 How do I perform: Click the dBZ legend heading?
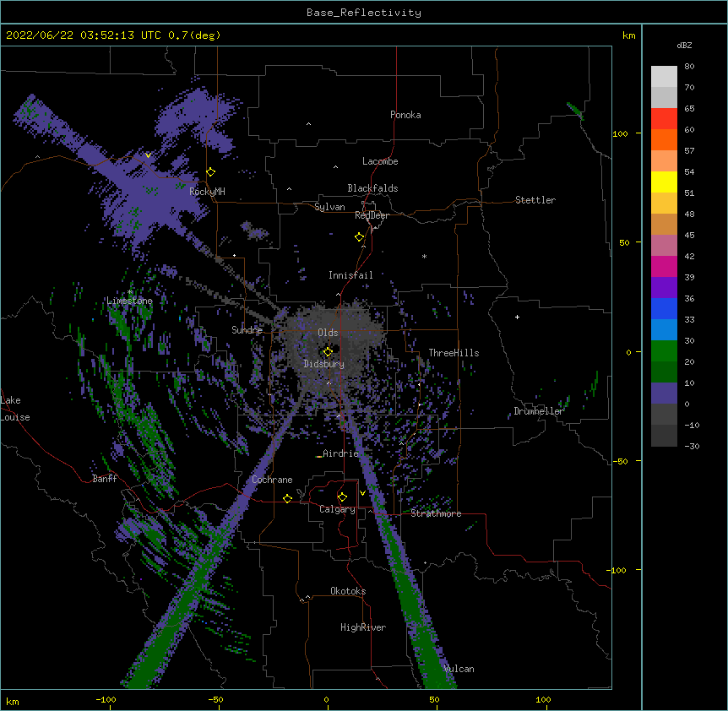coord(684,45)
